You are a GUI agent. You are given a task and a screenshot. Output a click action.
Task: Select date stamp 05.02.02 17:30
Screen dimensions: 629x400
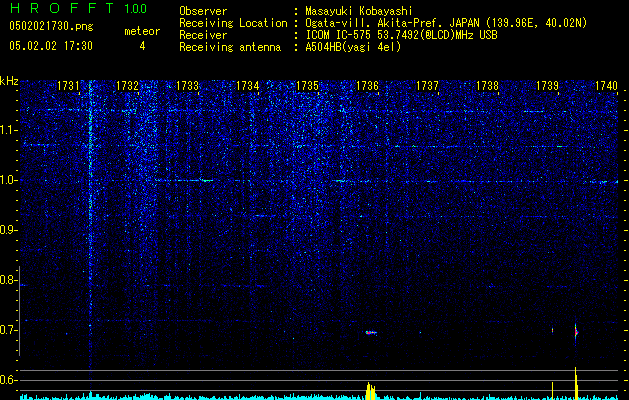pos(51,46)
